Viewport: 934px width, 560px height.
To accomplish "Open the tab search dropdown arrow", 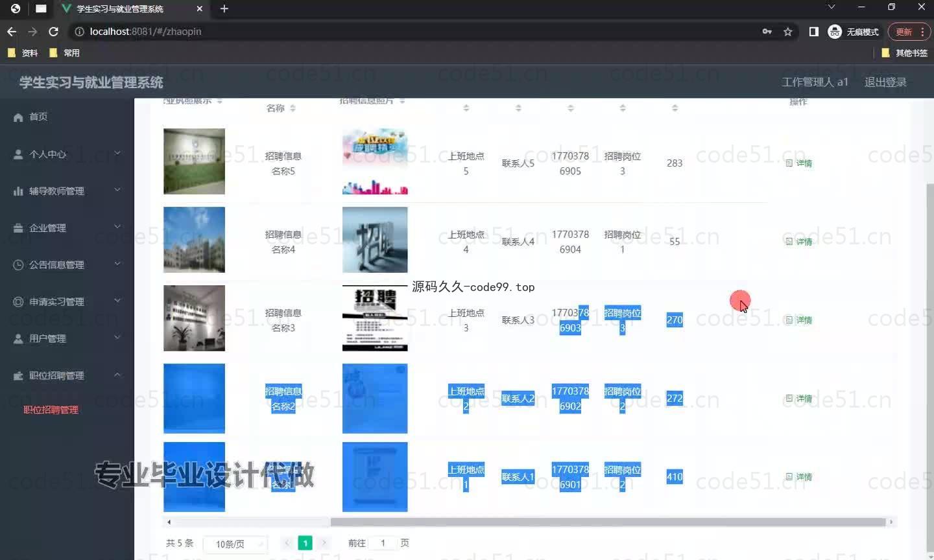I will (x=831, y=7).
